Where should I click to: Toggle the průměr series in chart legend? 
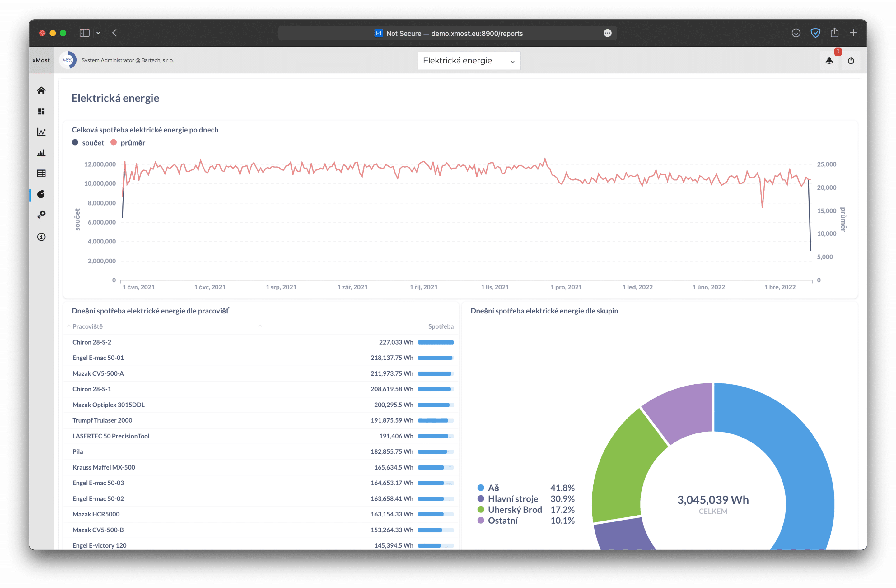tap(128, 143)
